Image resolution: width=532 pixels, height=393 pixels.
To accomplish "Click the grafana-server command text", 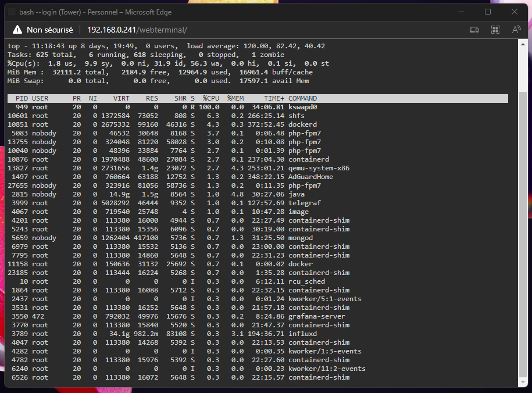I will click(x=317, y=317).
